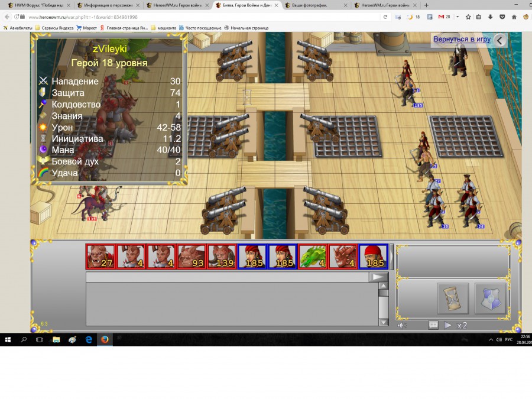Click the Инициатива hourglass stat icon
Image resolution: width=532 pixels, height=399 pixels.
click(43, 138)
